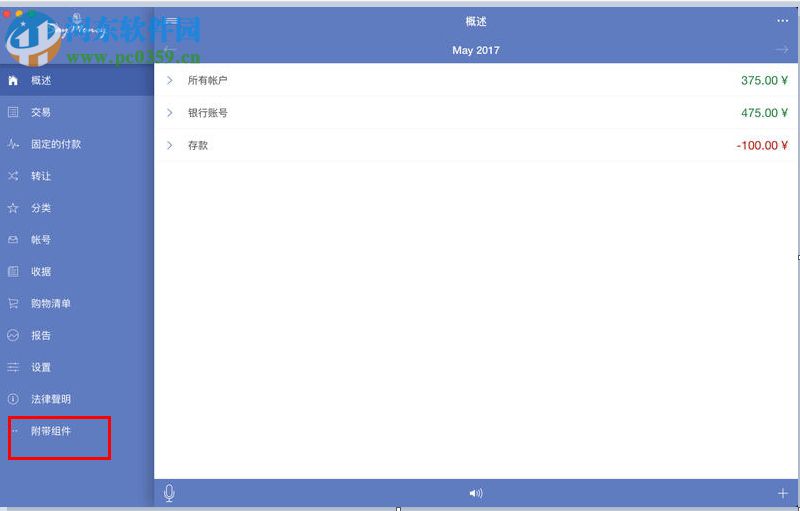Click the dots icon beside 附带组件
800x511 pixels.
(x=14, y=431)
